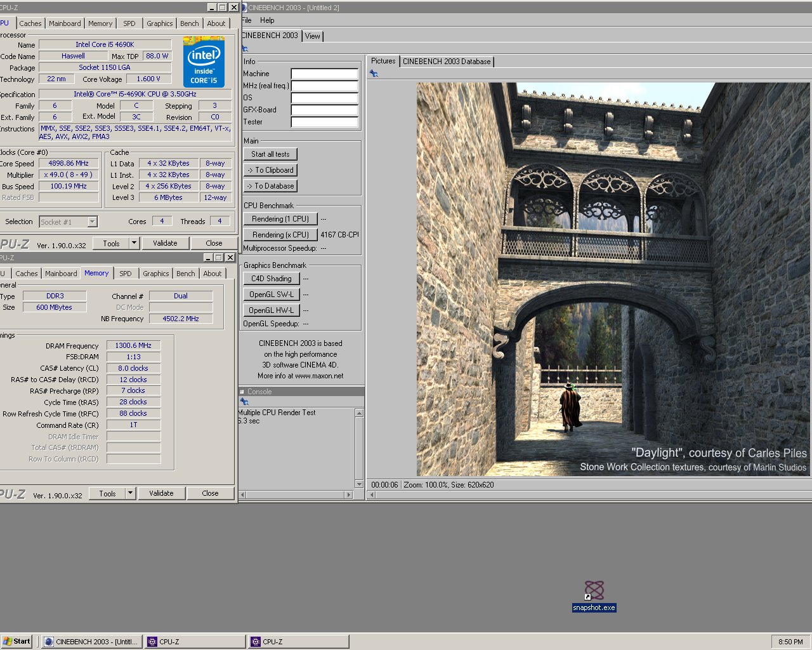Click the rendered Daylight picture

click(x=613, y=279)
